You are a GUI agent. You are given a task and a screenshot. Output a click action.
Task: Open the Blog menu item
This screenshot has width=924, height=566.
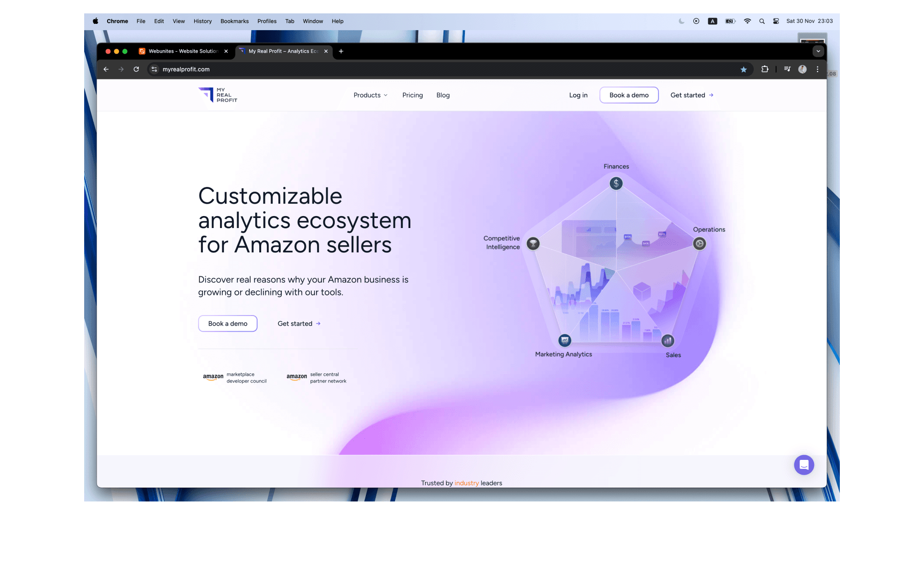[x=442, y=95]
